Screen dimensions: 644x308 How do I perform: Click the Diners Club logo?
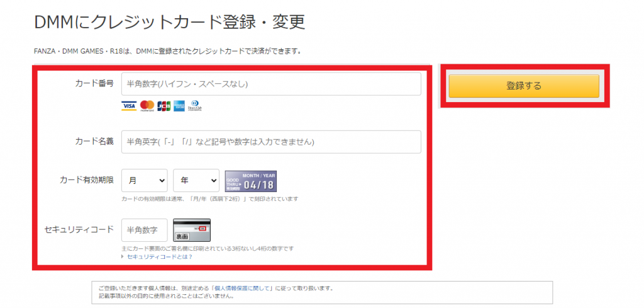(195, 106)
